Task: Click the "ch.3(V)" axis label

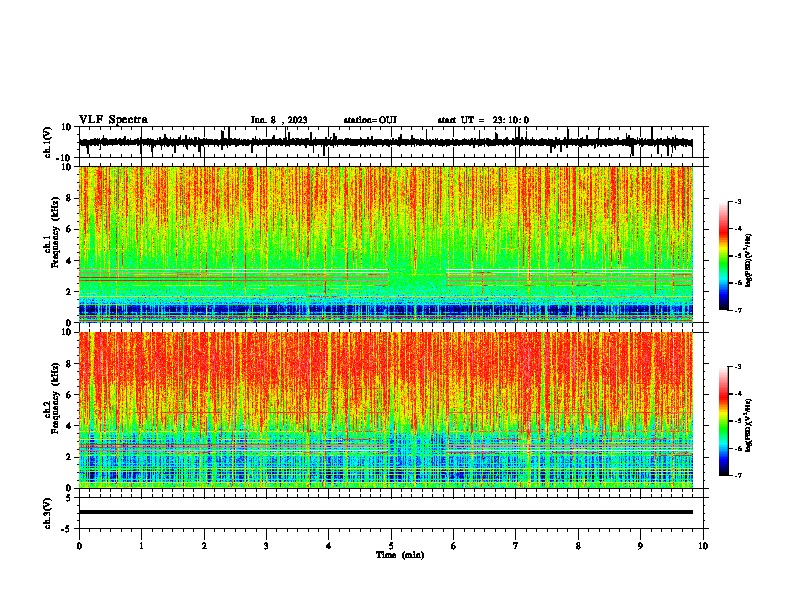Action: (48, 514)
